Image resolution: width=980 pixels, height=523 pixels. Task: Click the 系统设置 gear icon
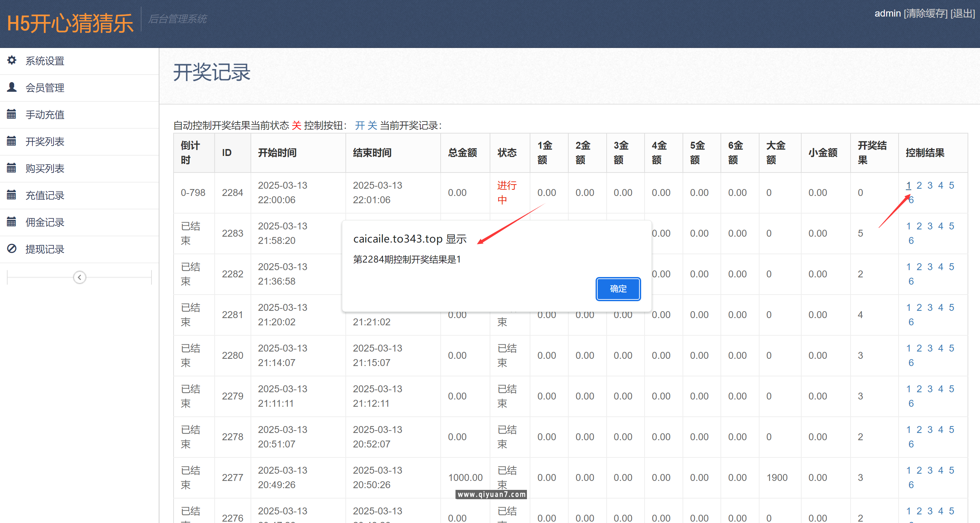tap(12, 60)
